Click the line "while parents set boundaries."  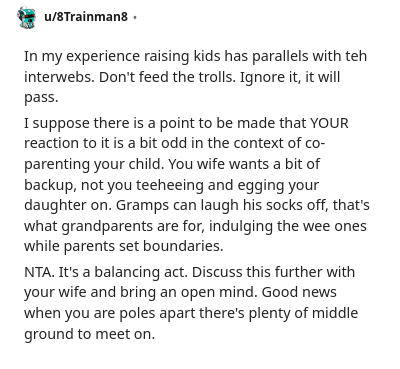(123, 246)
